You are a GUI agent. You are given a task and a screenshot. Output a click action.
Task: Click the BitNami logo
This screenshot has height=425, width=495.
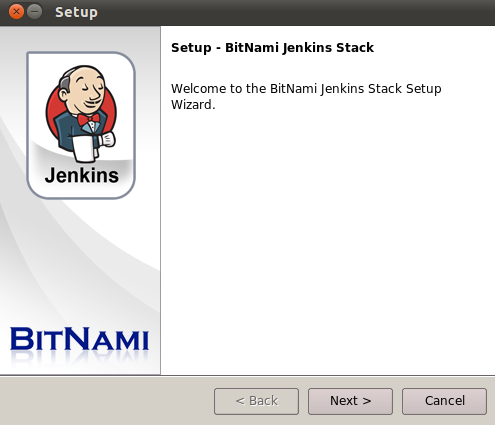(79, 339)
